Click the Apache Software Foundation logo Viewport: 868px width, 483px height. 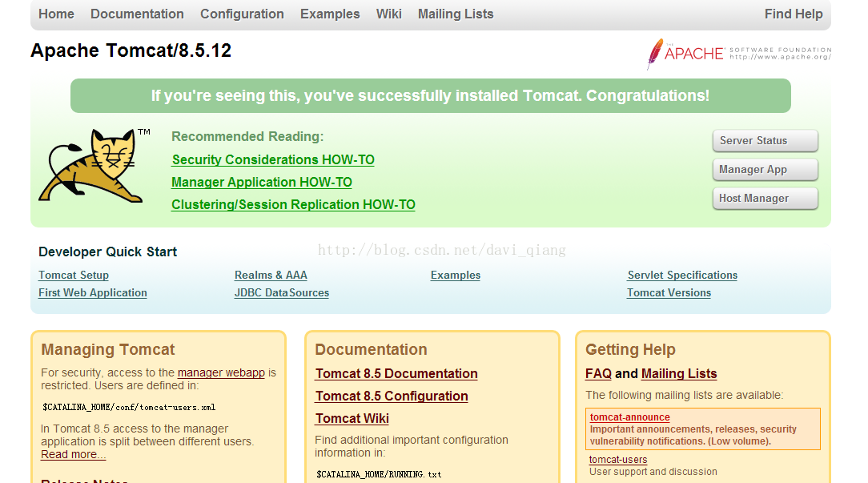pyautogui.click(x=738, y=54)
